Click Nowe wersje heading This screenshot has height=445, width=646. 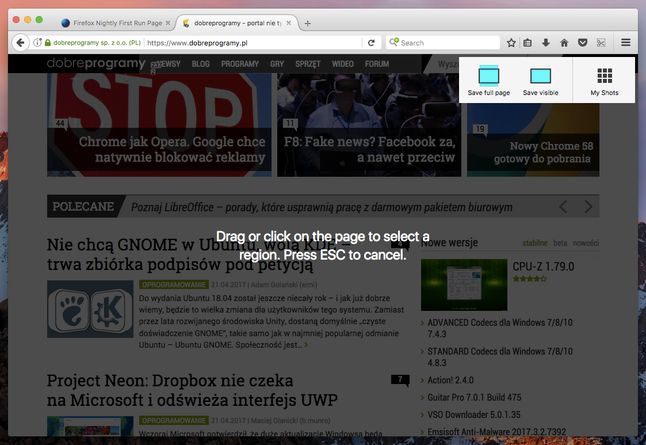(449, 243)
